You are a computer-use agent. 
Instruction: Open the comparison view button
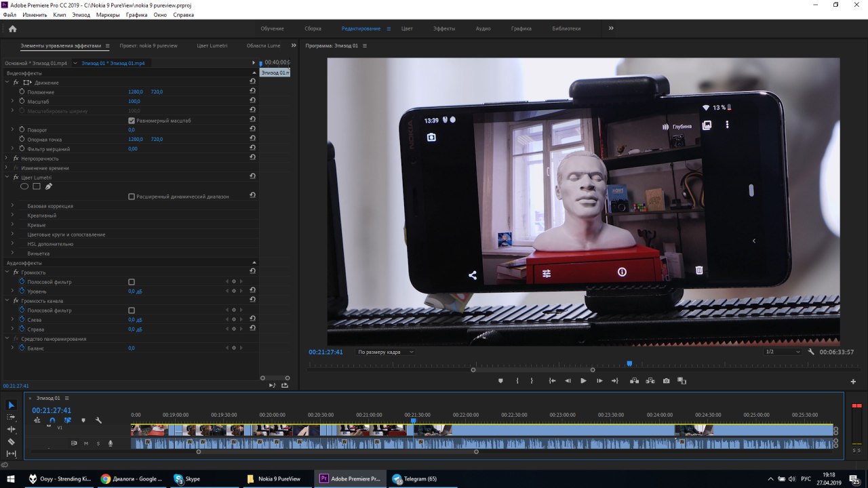(x=682, y=381)
